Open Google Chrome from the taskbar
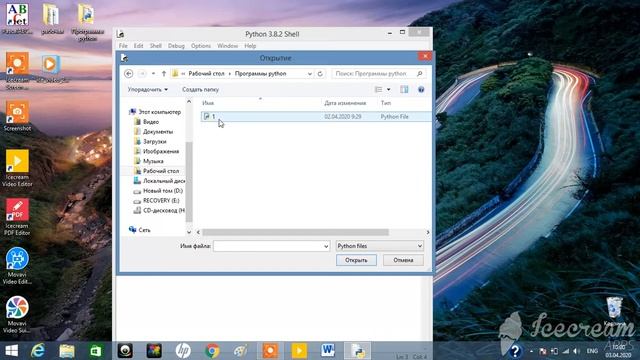The height and width of the screenshot is (360, 640). (x=212, y=351)
